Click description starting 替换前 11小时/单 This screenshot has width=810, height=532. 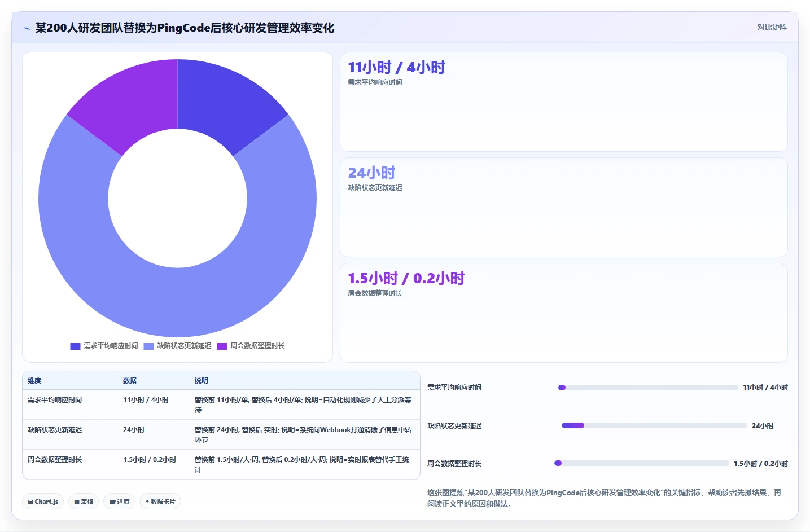303,405
